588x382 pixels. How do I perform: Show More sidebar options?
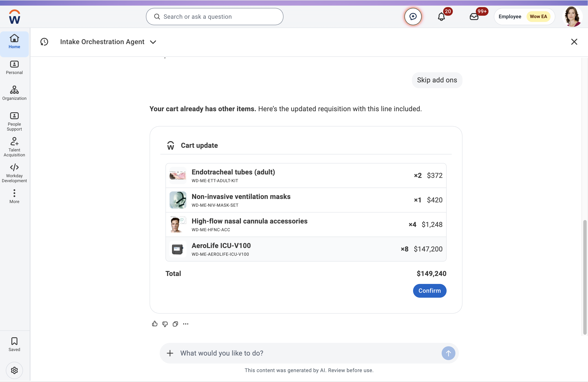pos(14,196)
